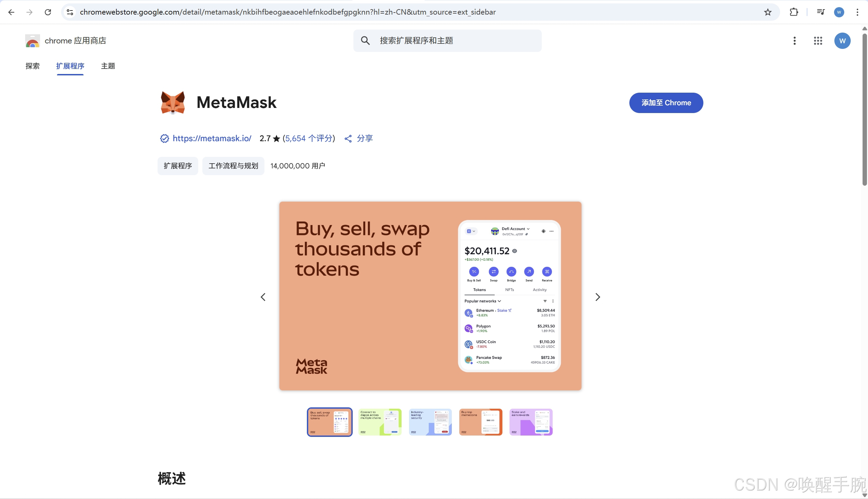This screenshot has width=868, height=499.
Task: Select the 'Stake and earn rewards' thumbnail
Action: point(531,422)
